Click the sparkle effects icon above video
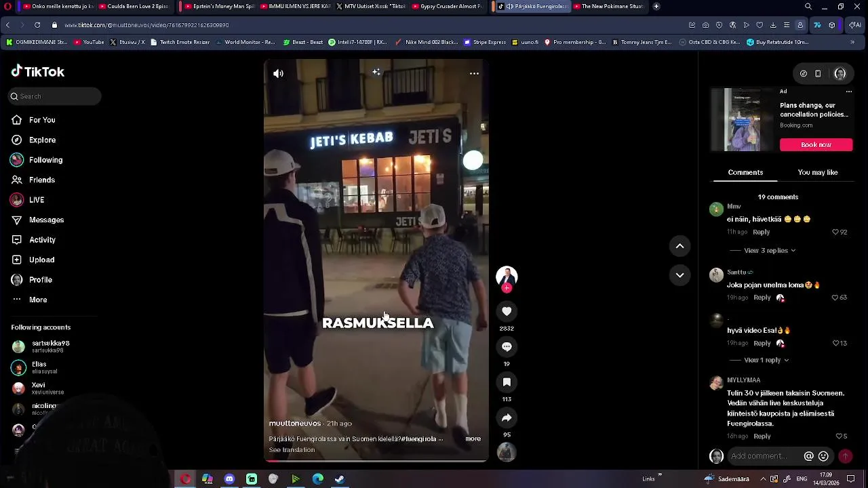This screenshot has height=488, width=868. (376, 72)
